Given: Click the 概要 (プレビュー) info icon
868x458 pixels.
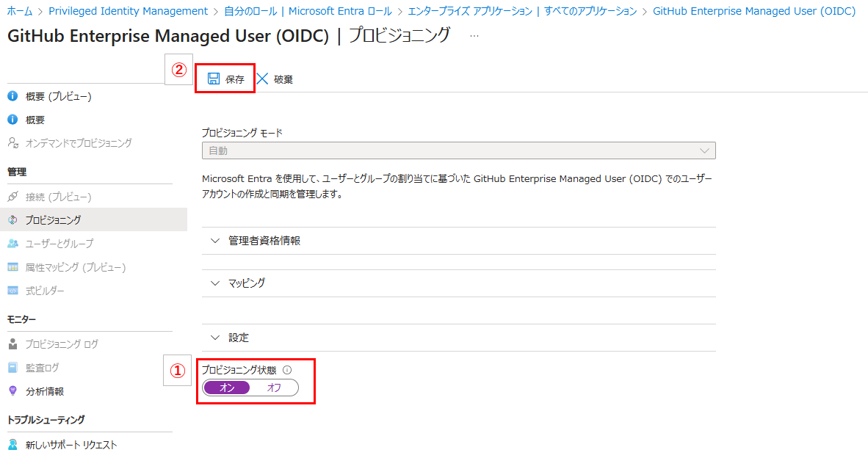Looking at the screenshot, I should pyautogui.click(x=12, y=96).
